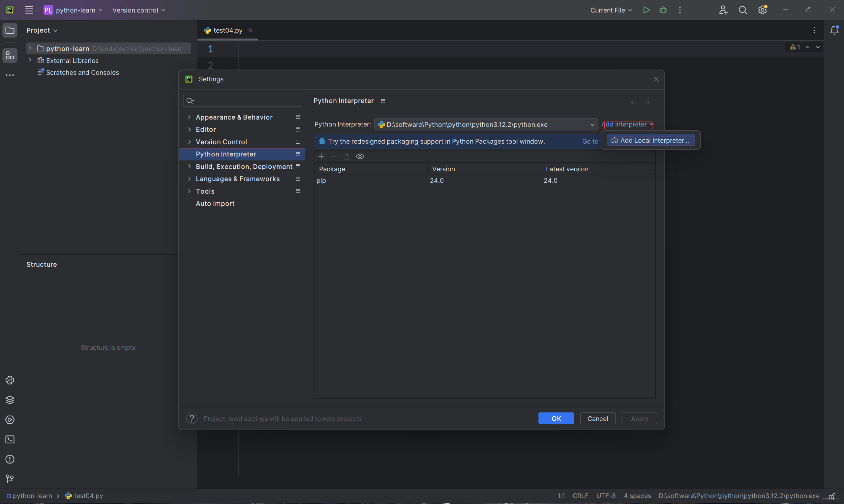Select Auto Import in settings tree
Viewport: 844px width, 504px height.
215,204
